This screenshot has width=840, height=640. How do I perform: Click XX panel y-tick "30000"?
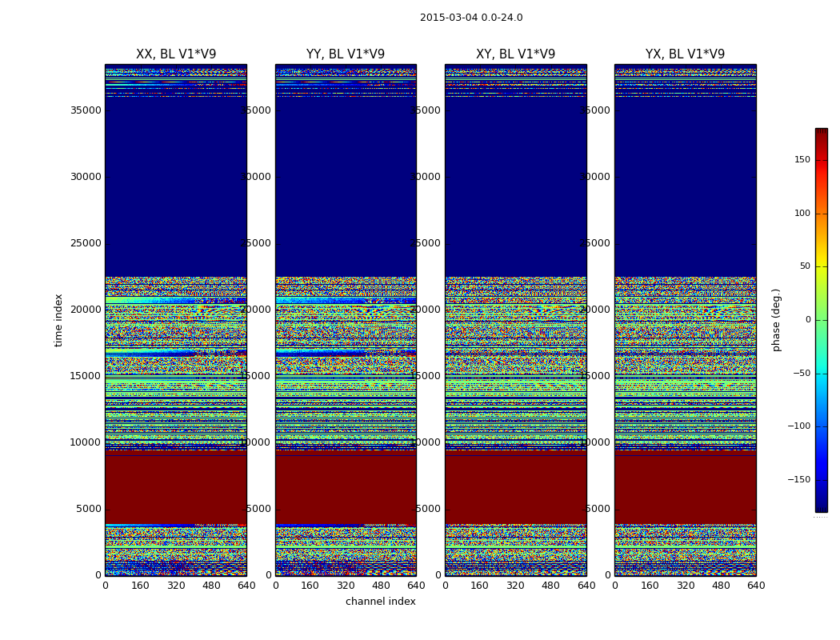point(86,177)
